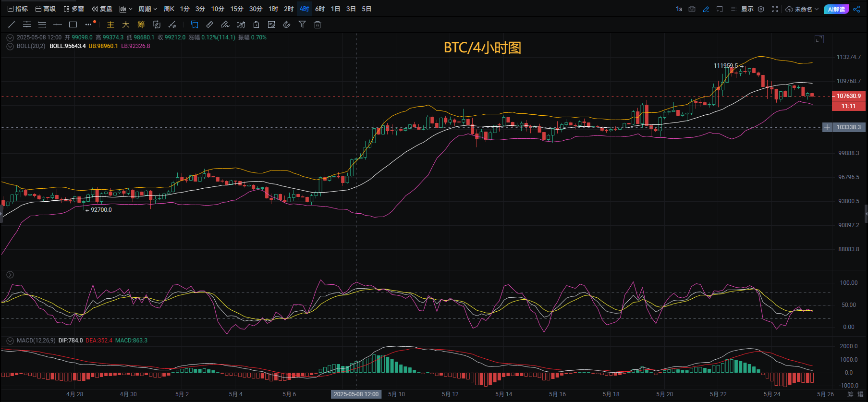
Task: Click the 2025-05-08 12:00 time axis marker
Action: click(356, 394)
